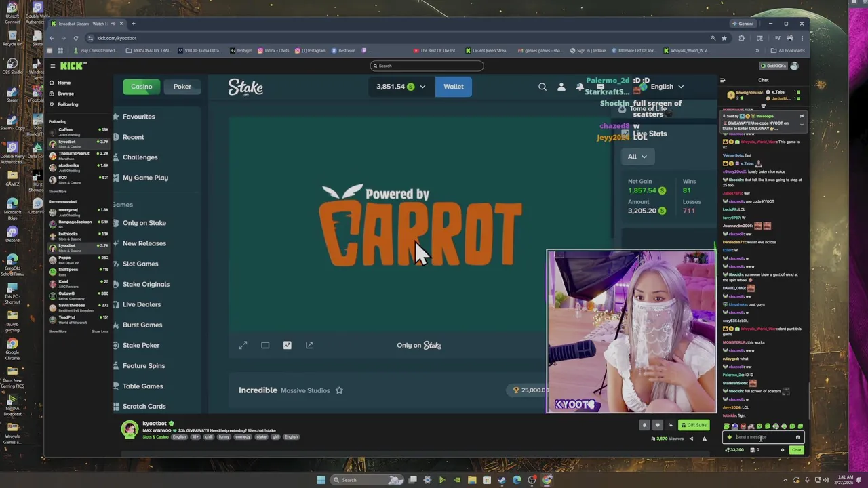The height and width of the screenshot is (488, 868).
Task: Select akademiks channel in sidebar
Action: 79,167
